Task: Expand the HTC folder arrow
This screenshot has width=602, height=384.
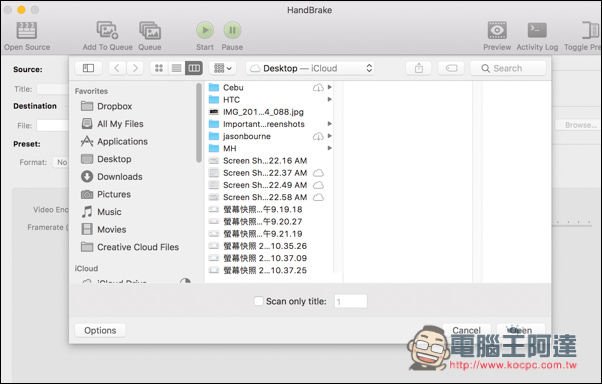Action: coord(329,99)
